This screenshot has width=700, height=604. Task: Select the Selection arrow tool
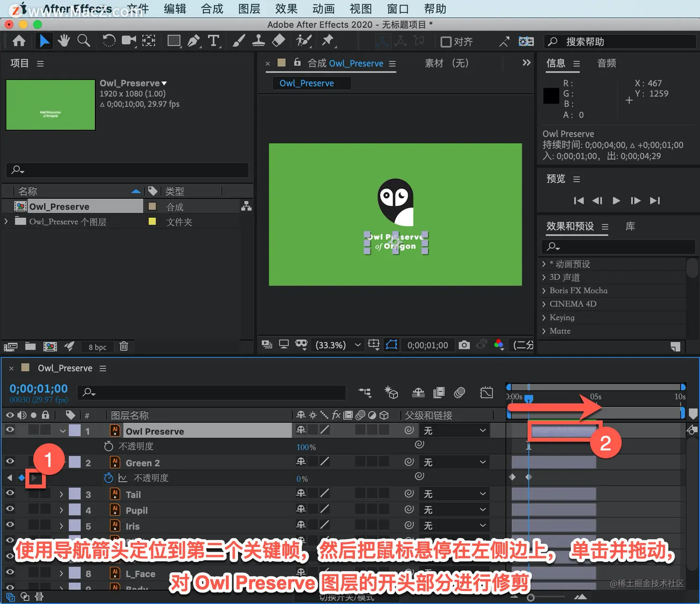click(x=44, y=41)
